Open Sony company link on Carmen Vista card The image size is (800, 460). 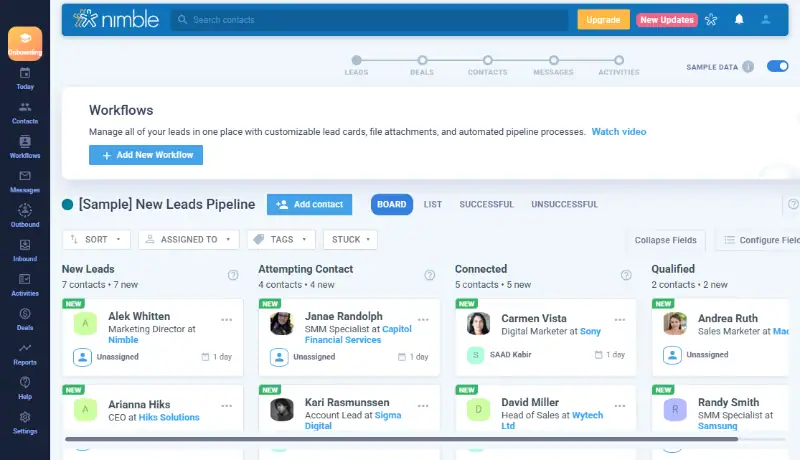(590, 331)
